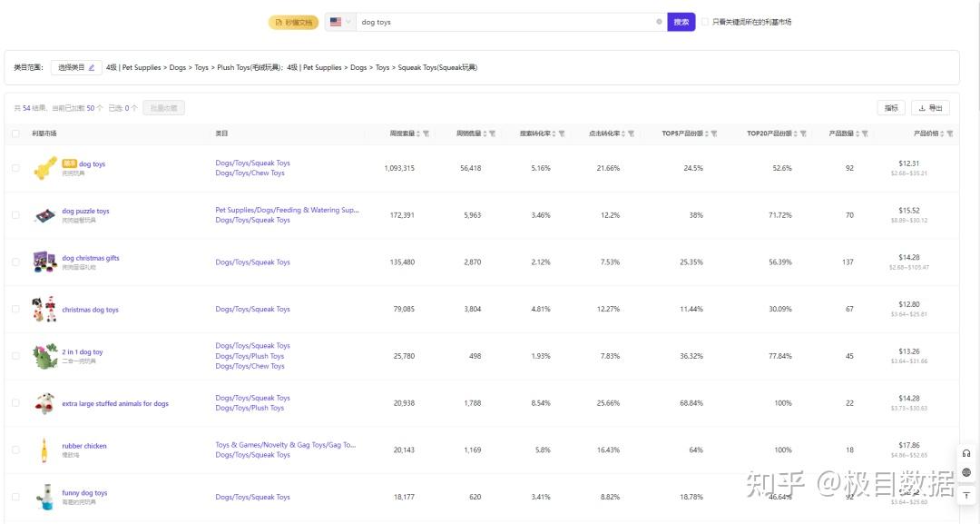Filter the 产品价格 column

pyautogui.click(x=950, y=133)
